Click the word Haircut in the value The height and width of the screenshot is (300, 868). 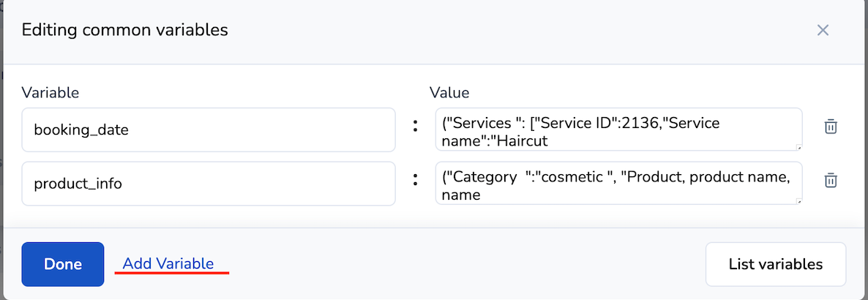523,140
